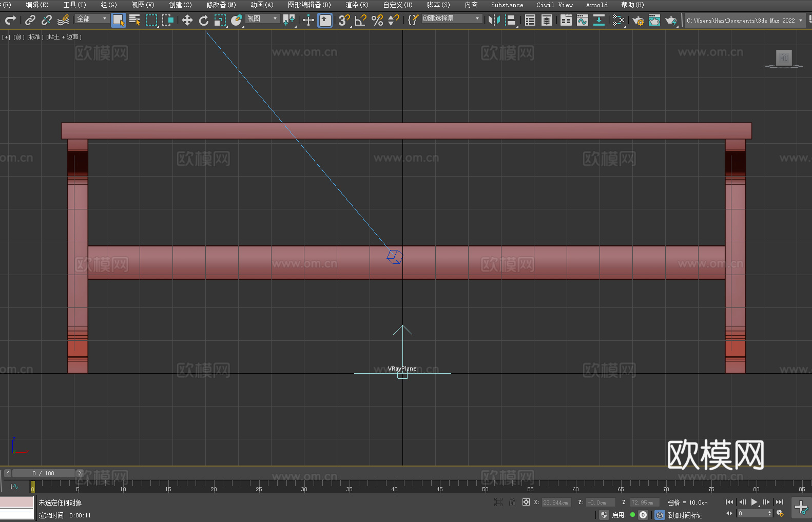Click Use Pivot Point Center icon
Viewport: 812px width, 522px height.
point(289,20)
